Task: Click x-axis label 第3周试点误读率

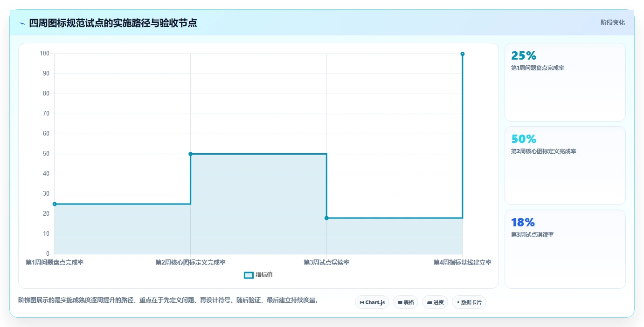Action: click(326, 263)
